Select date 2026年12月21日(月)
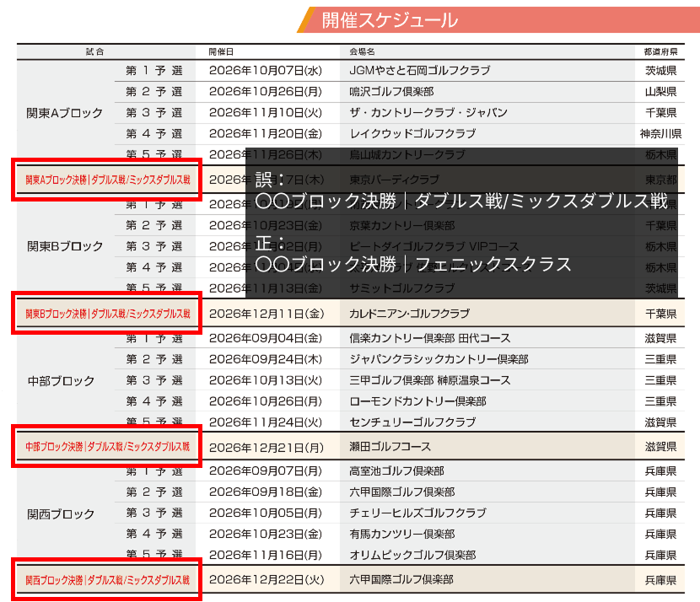This screenshot has height=602, width=700. point(267,447)
